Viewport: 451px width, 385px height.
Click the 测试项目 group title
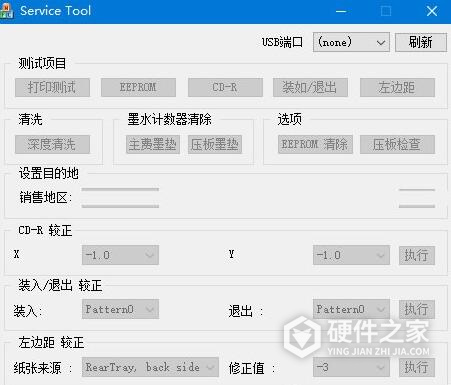click(42, 63)
